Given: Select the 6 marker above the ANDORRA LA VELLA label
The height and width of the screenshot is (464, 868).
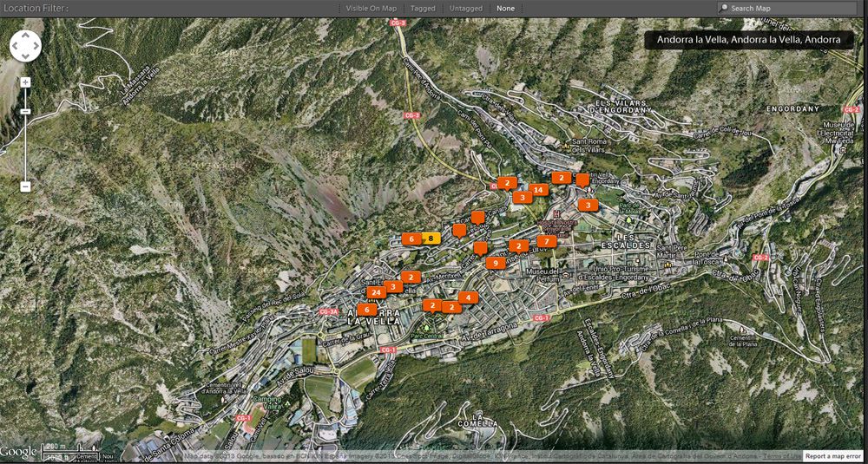Looking at the screenshot, I should click(x=367, y=309).
